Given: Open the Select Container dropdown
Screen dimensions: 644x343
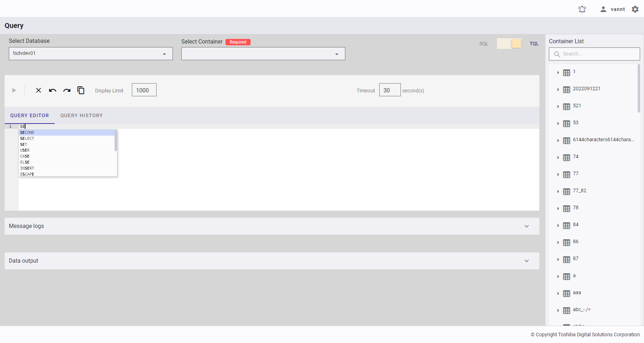Looking at the screenshot, I should point(263,54).
